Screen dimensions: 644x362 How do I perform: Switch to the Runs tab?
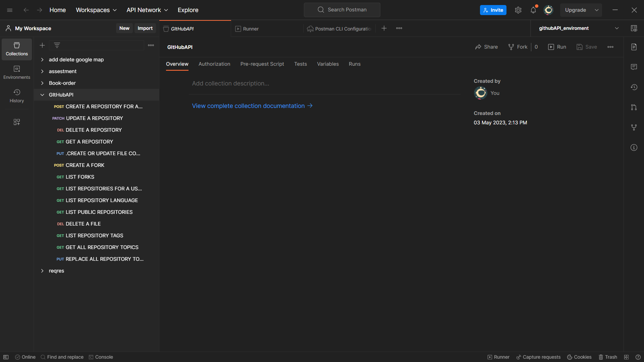(x=355, y=64)
